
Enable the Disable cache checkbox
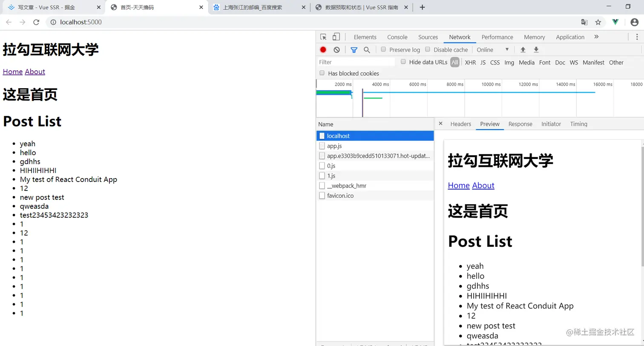[428, 49]
